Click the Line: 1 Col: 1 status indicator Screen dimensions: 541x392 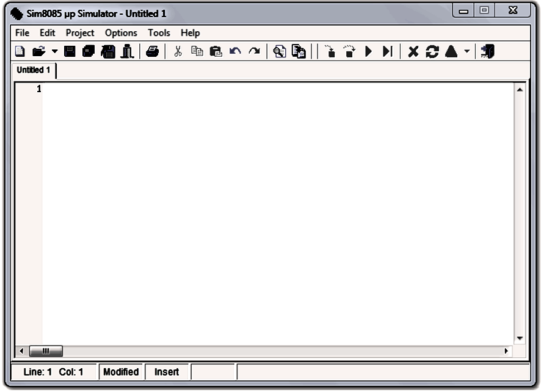pos(54,372)
